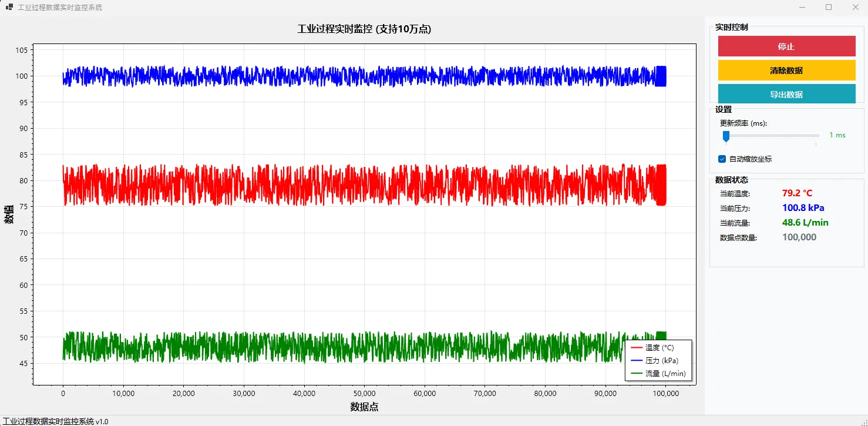
Task: Select the 79.2 °C temperature reading
Action: coord(797,193)
